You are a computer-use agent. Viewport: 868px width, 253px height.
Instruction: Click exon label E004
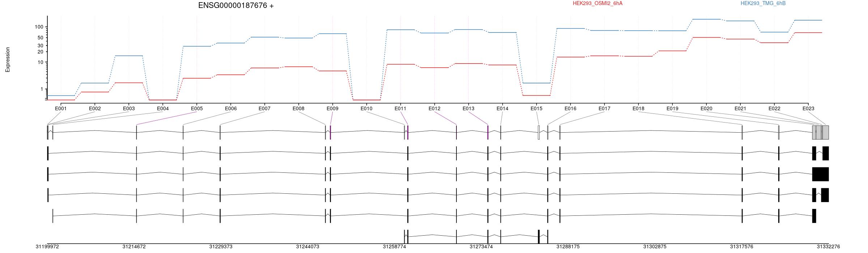(x=163, y=108)
